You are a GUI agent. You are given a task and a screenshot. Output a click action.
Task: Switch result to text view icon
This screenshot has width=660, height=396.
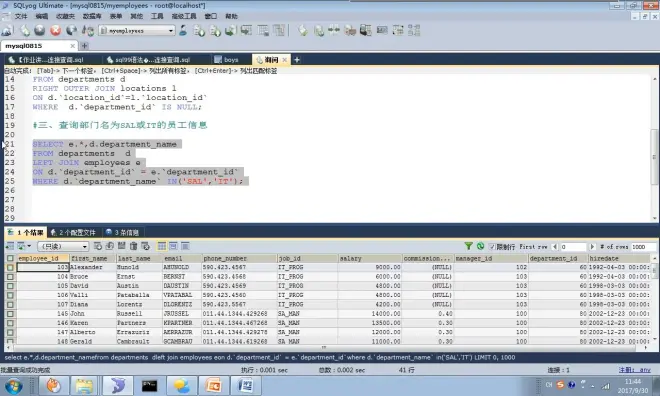point(185,246)
